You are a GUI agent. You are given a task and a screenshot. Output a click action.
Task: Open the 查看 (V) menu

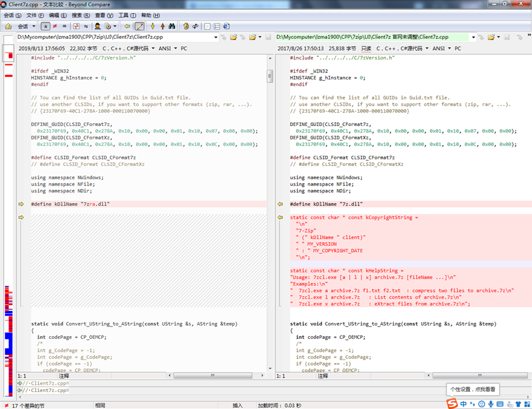tap(104, 15)
